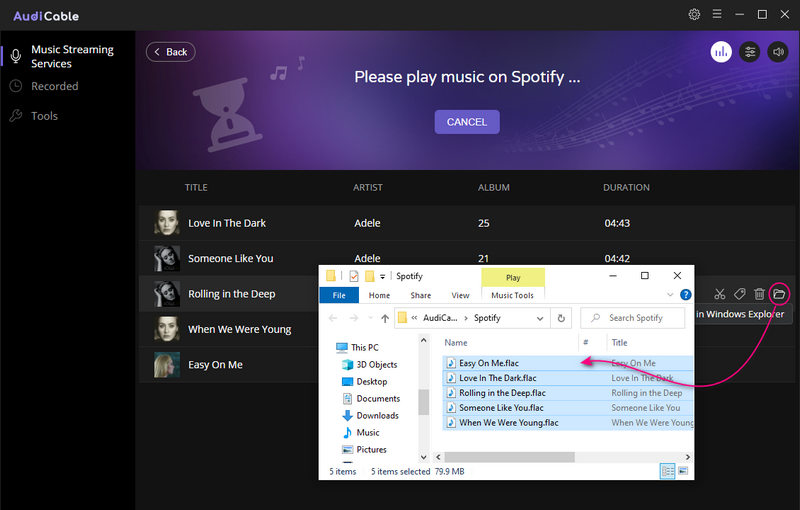The height and width of the screenshot is (510, 800).
Task: Click quick access properties checkmark icon
Action: pos(354,276)
